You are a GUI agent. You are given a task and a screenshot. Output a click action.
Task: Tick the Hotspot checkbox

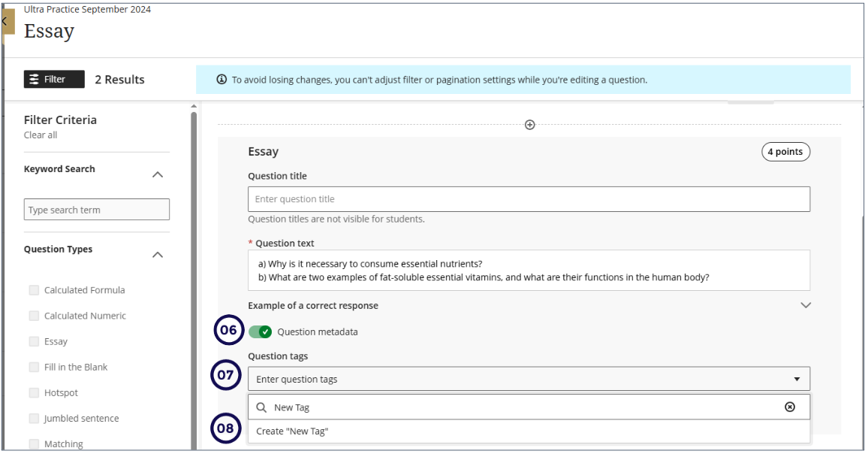coord(34,392)
